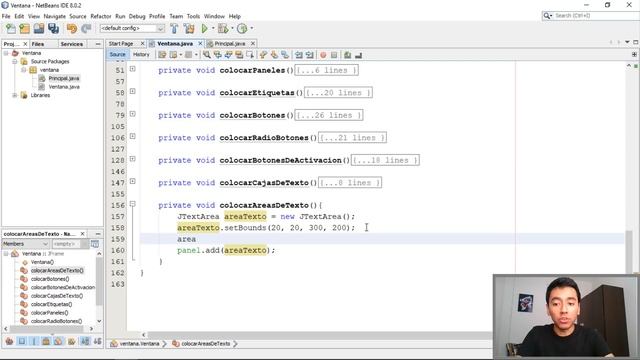Switch to the Principal.java tab
Screen dimensions: 640x360
(x=230, y=44)
